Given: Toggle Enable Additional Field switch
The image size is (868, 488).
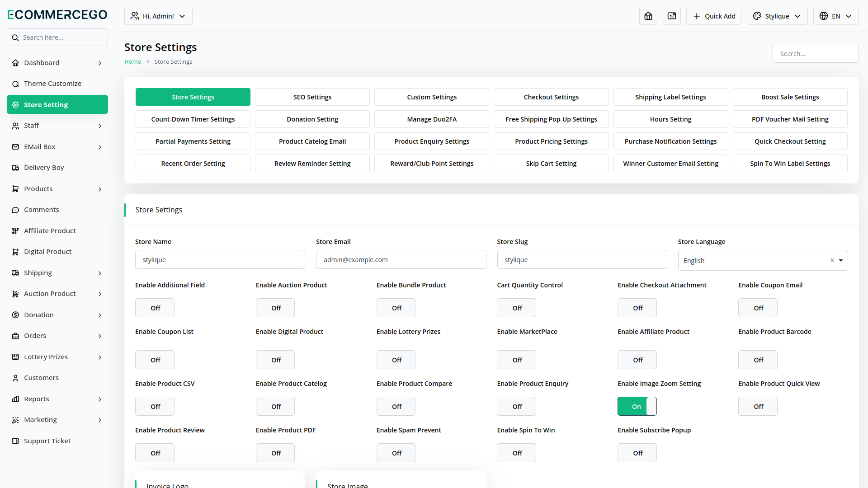Looking at the screenshot, I should pyautogui.click(x=155, y=308).
